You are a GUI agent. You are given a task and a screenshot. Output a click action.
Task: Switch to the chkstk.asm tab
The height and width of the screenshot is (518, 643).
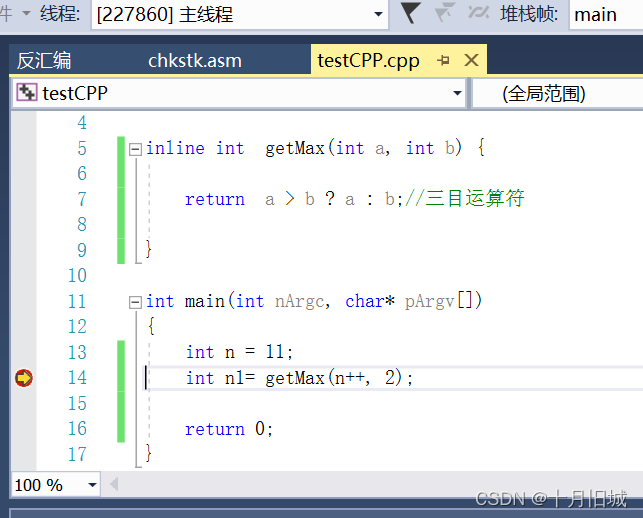(x=195, y=61)
